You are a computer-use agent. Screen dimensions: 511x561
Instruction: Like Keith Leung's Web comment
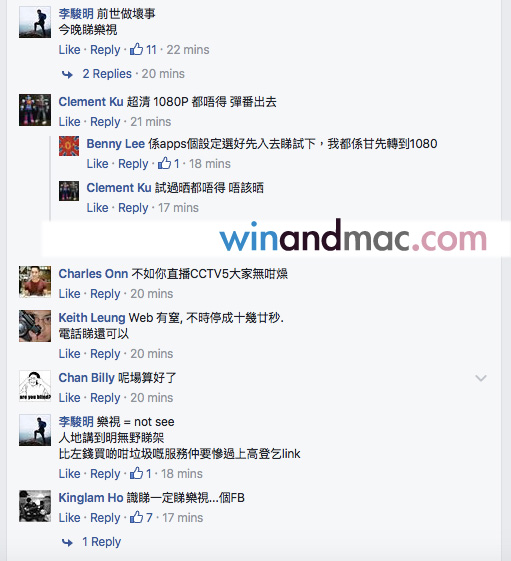pyautogui.click(x=69, y=353)
